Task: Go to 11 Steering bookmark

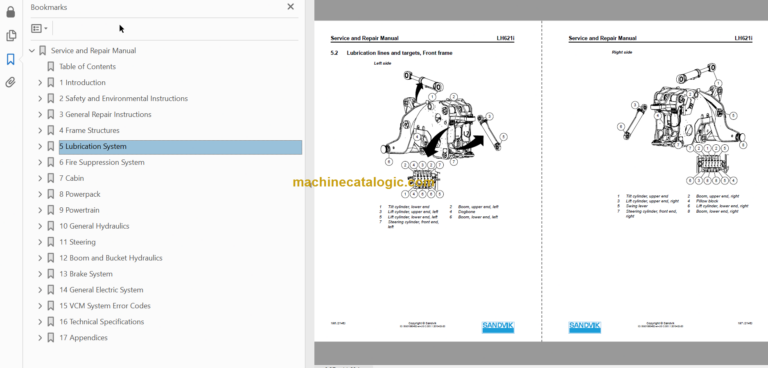Action: (77, 242)
